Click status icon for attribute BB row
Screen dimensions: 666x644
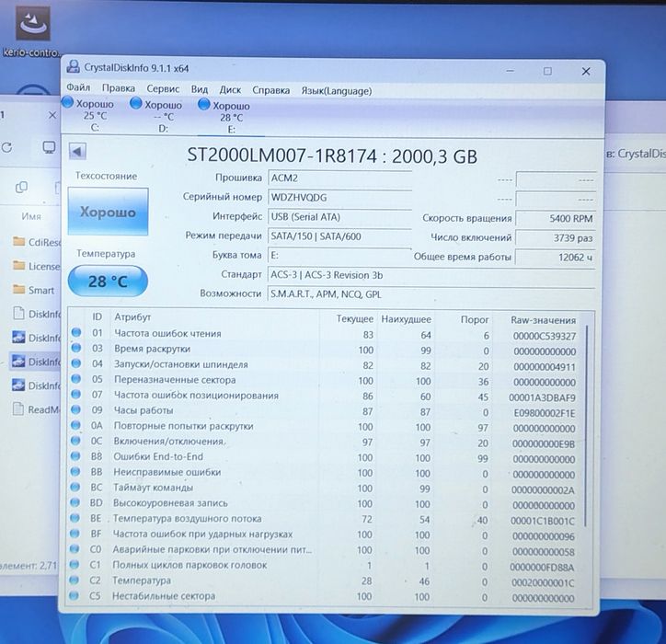pyautogui.click(x=75, y=472)
